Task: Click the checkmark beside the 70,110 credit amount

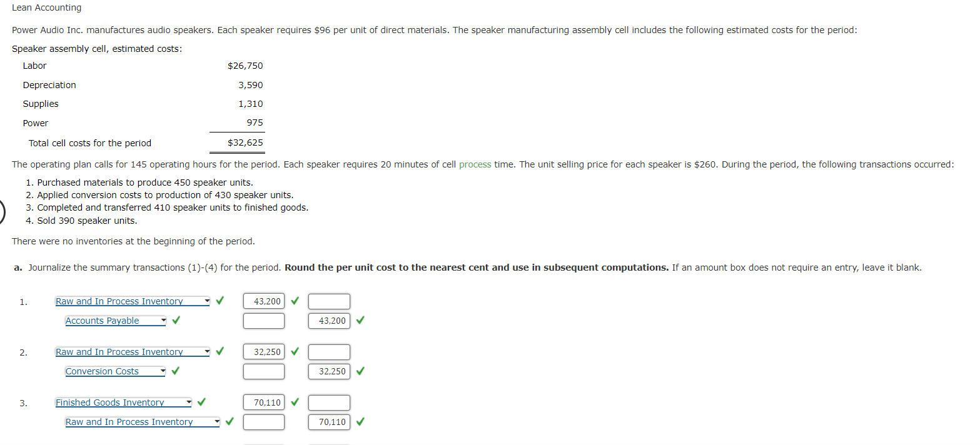Action: [x=360, y=421]
